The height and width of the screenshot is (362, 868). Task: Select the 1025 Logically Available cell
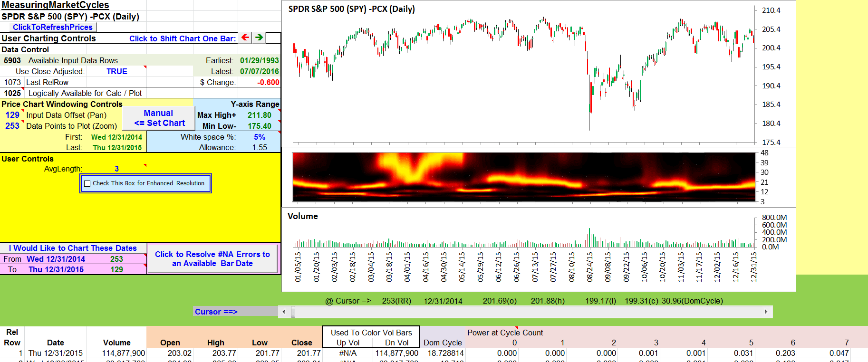pyautogui.click(x=12, y=93)
